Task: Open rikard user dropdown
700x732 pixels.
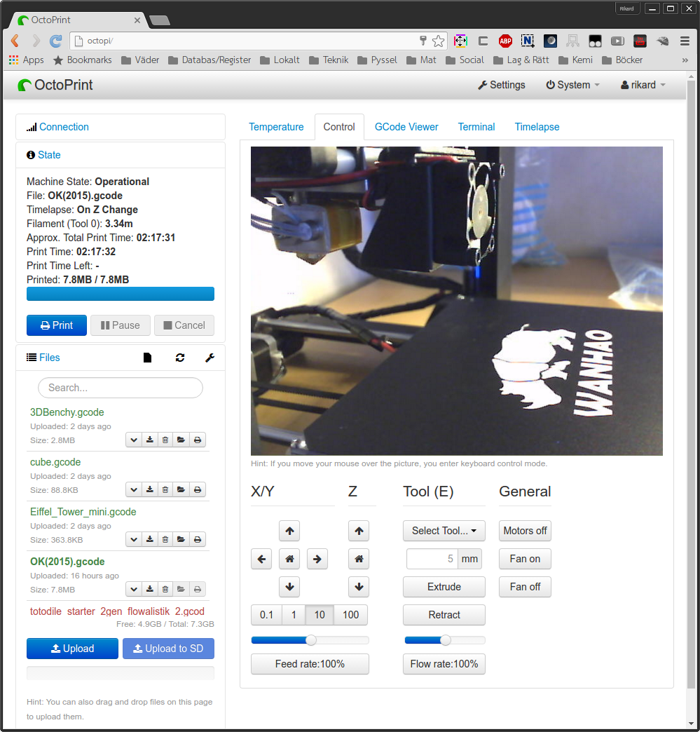Action: (x=643, y=85)
